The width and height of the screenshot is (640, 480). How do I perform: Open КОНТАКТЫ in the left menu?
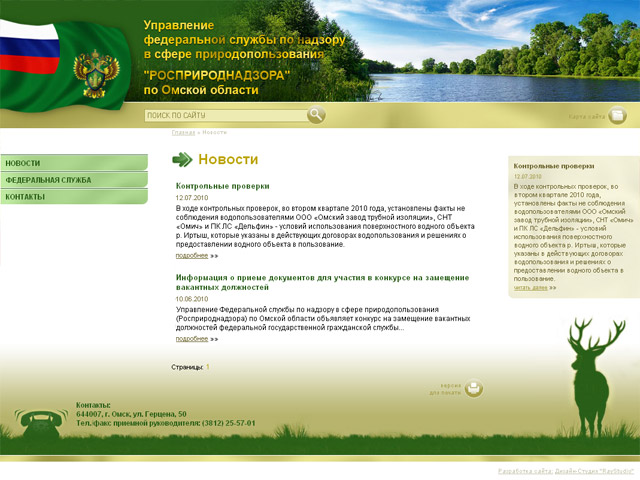point(74,197)
